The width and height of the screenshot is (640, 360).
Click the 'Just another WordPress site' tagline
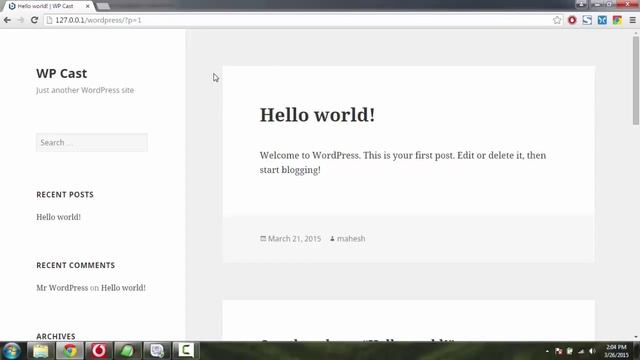coord(85,90)
